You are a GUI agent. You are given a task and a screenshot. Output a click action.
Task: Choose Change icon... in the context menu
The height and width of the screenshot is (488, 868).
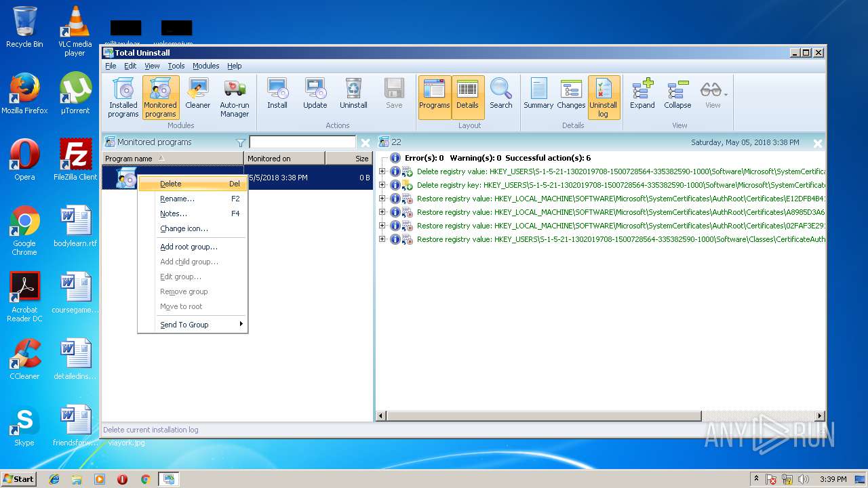[x=193, y=228]
